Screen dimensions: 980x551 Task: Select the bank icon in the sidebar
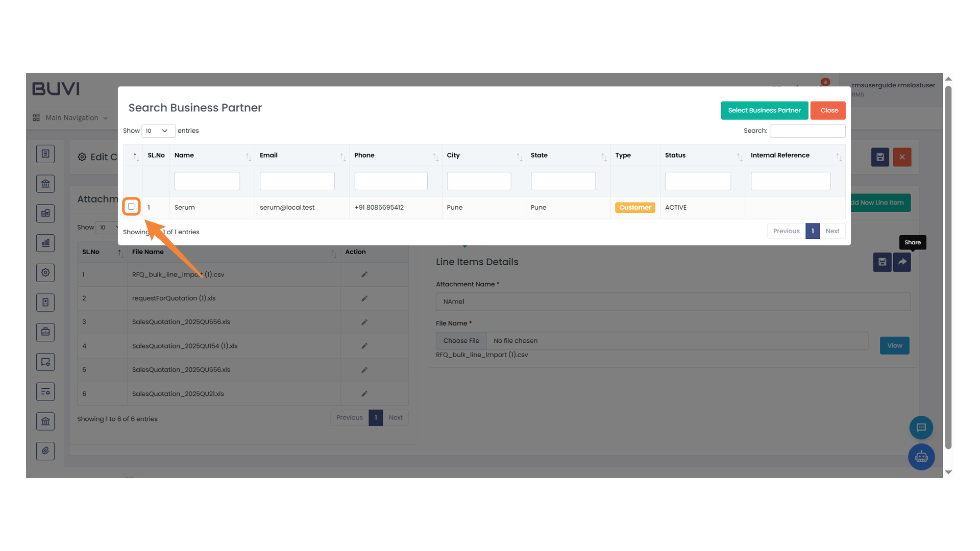coord(45,183)
